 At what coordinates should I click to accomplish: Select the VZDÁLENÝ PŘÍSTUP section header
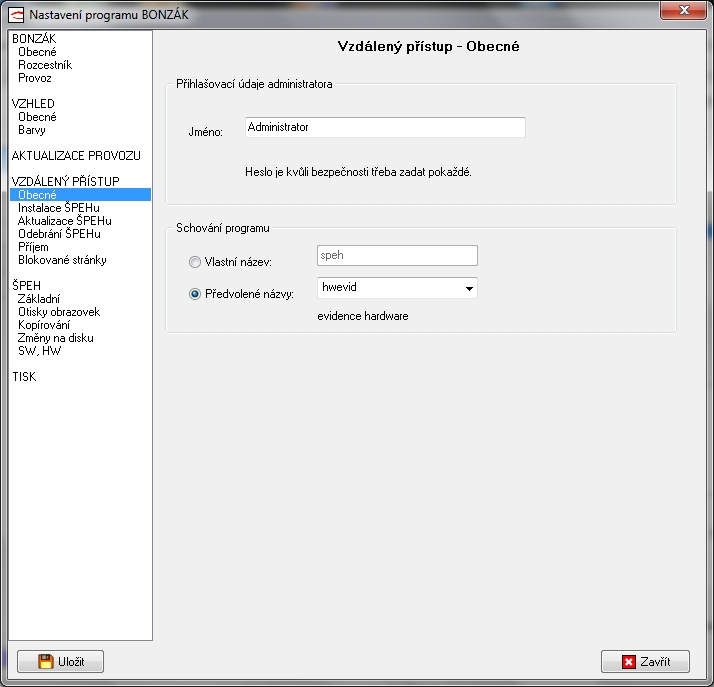coord(66,182)
